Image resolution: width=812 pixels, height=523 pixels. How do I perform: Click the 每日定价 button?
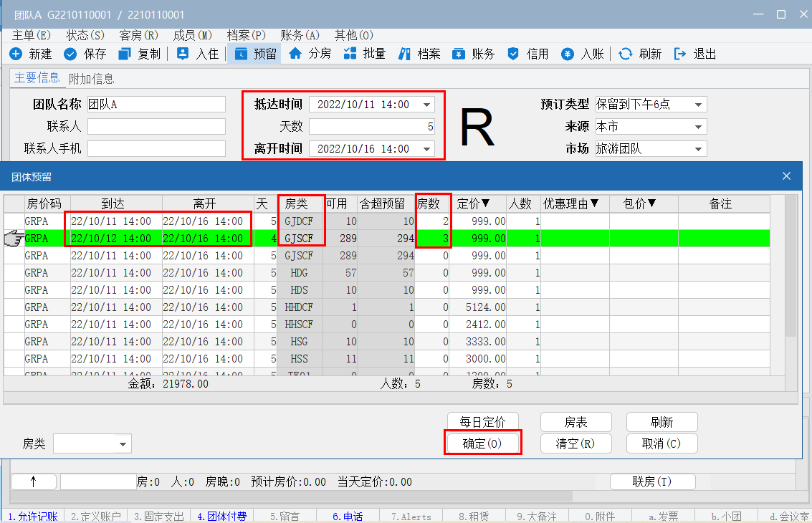tap(482, 422)
